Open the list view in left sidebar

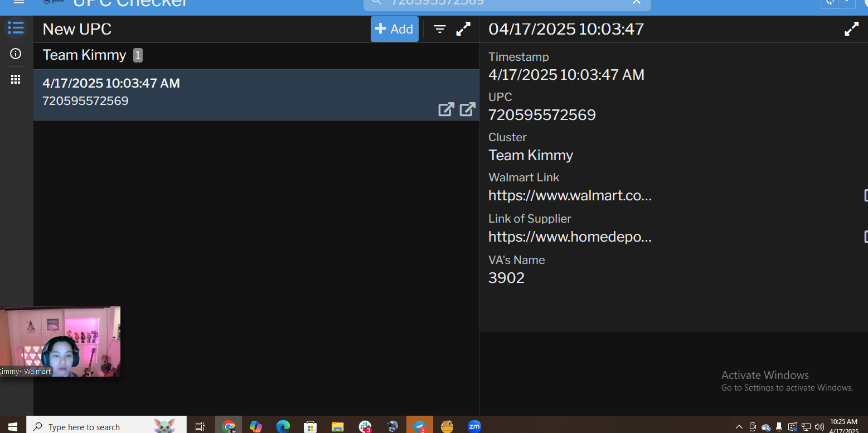pyautogui.click(x=16, y=28)
